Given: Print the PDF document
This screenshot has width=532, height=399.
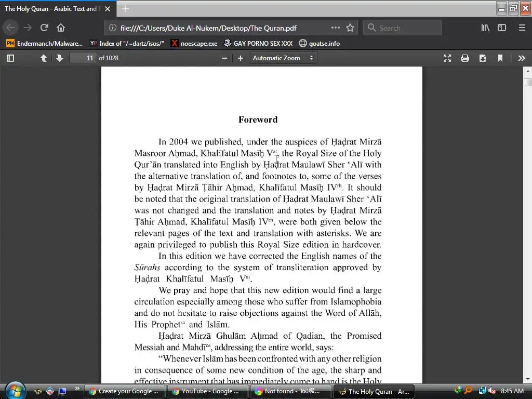Looking at the screenshot, I should [465, 58].
